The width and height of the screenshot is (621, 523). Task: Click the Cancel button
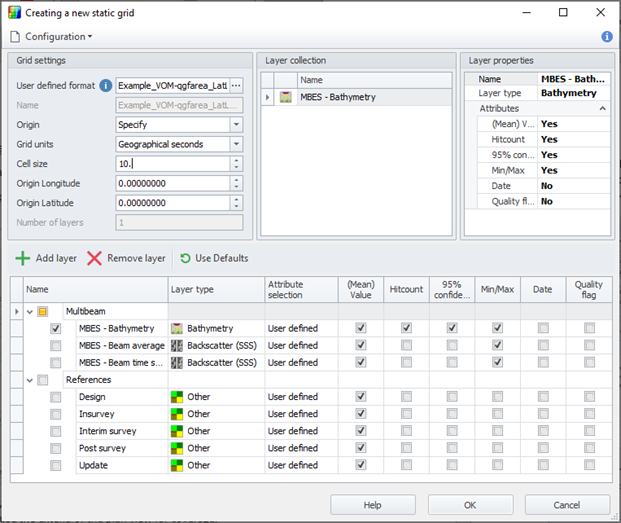pyautogui.click(x=566, y=505)
